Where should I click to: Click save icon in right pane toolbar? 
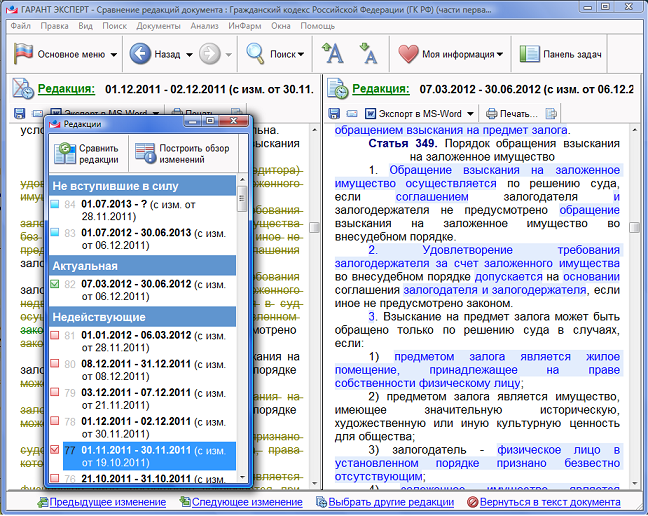click(x=336, y=114)
